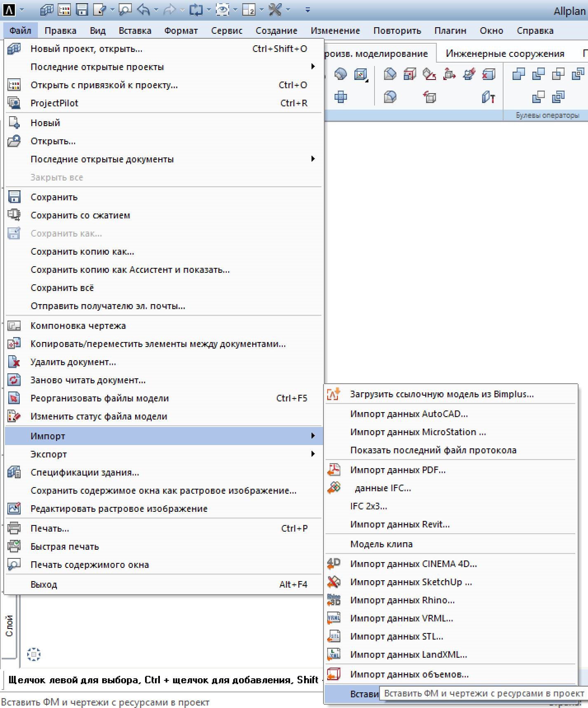The height and width of the screenshot is (708, 588).
Task: Click the vertical Слой side palette tab
Action: [9, 626]
